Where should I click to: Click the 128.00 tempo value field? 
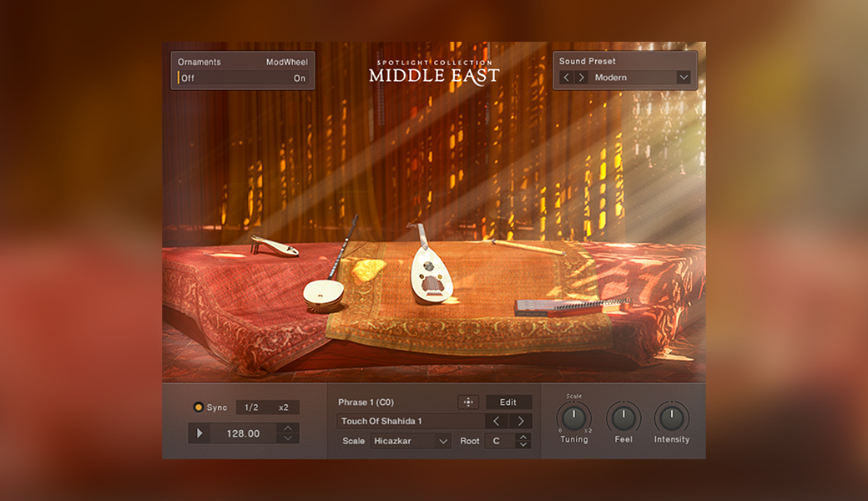pyautogui.click(x=243, y=433)
